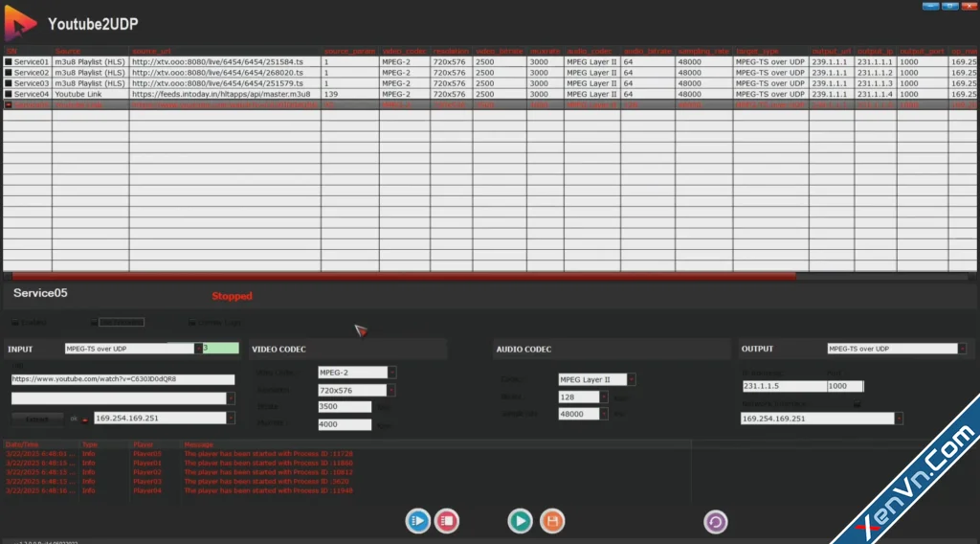The height and width of the screenshot is (544, 980).
Task: Open the input interface 169.254.169.251 dropdown
Action: tap(231, 419)
